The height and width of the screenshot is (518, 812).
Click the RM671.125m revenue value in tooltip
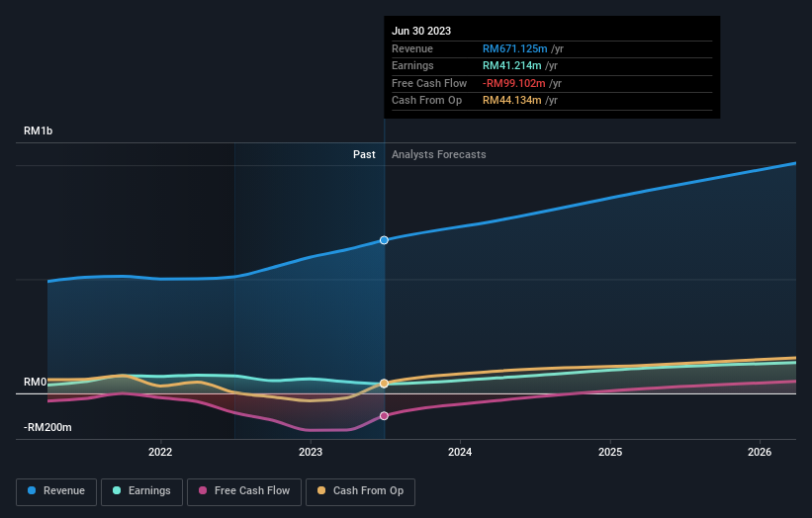pyautogui.click(x=514, y=48)
